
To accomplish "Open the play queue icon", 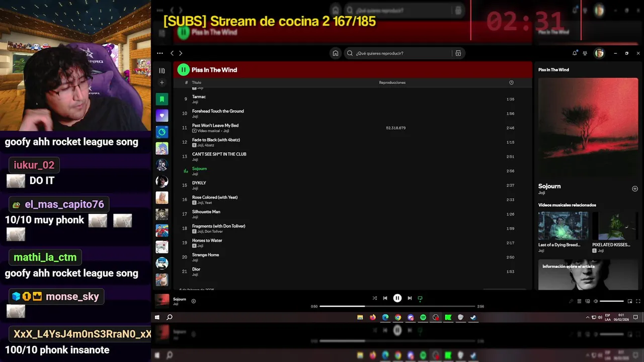I will (x=579, y=301).
